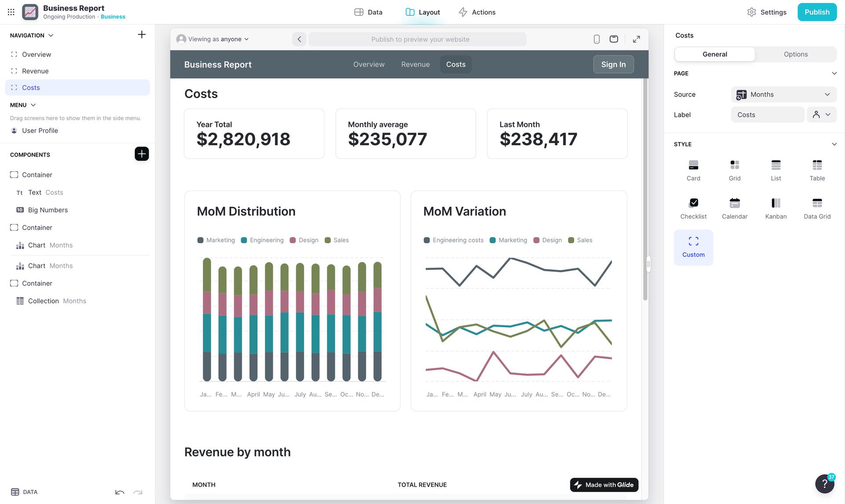The width and height of the screenshot is (845, 504).
Task: Click the Costs label input field
Action: pos(767,115)
